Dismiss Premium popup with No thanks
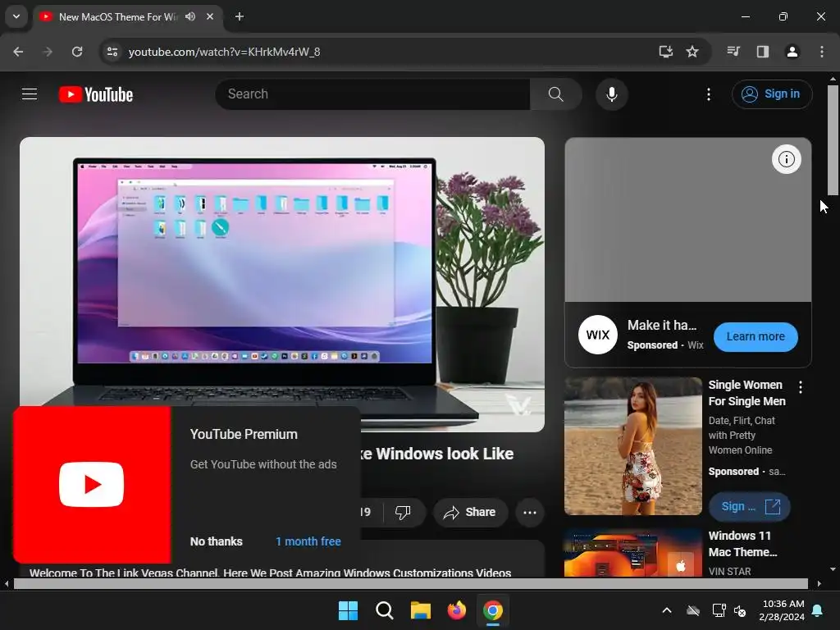840x630 pixels. click(216, 541)
